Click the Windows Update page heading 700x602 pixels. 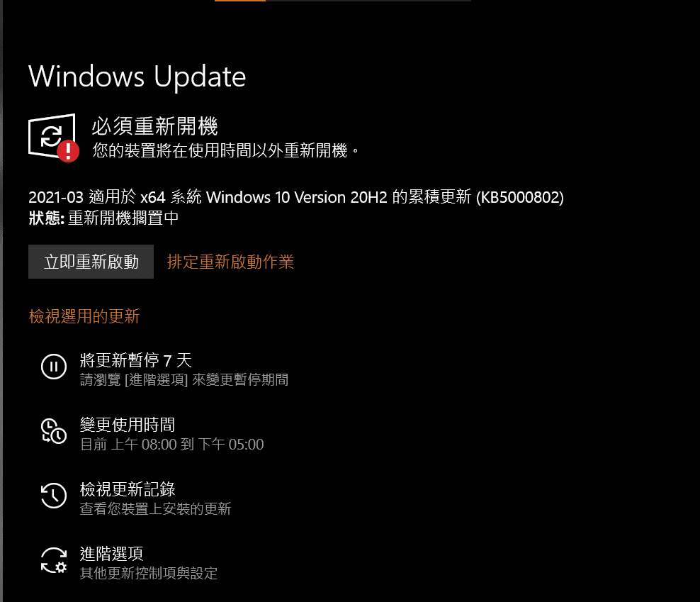point(137,76)
